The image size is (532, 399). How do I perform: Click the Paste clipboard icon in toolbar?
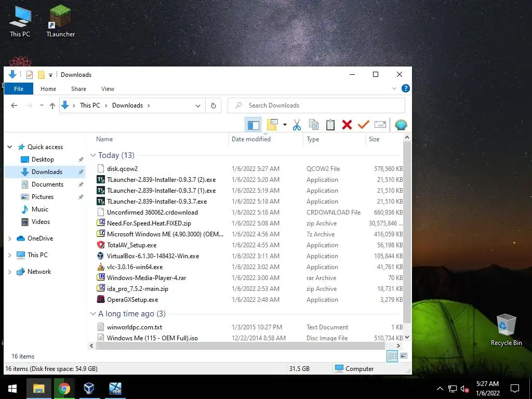[330, 125]
